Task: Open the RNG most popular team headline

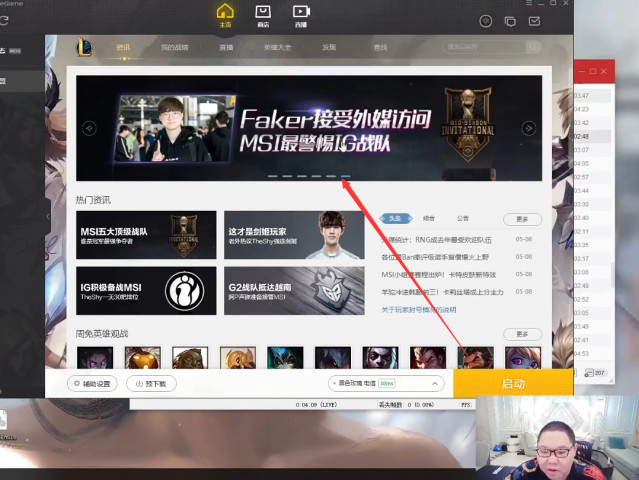Action: (x=436, y=240)
